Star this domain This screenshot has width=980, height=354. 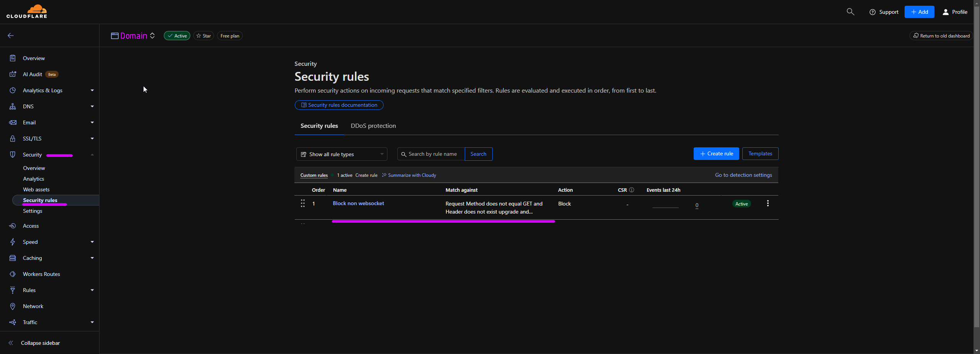coord(204,36)
